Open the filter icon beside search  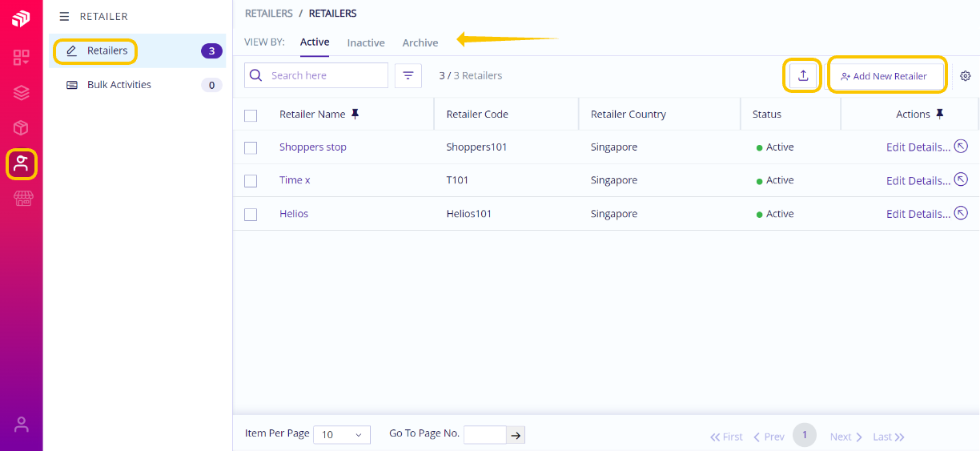(x=408, y=75)
